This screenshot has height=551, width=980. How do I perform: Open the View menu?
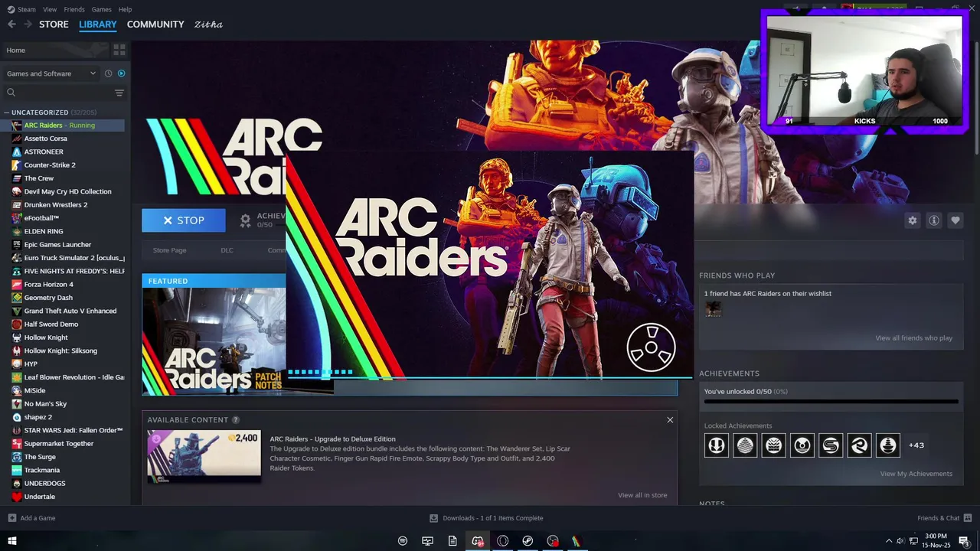tap(50, 9)
